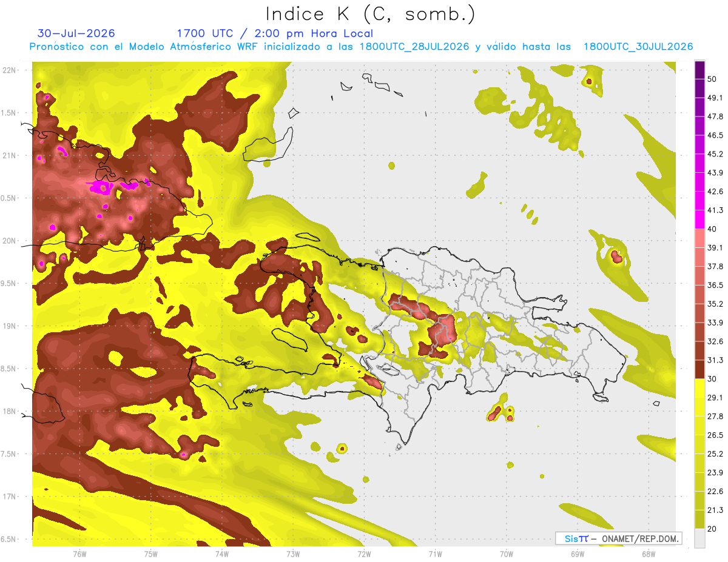Click the colorbar value "41.3"

[715, 210]
